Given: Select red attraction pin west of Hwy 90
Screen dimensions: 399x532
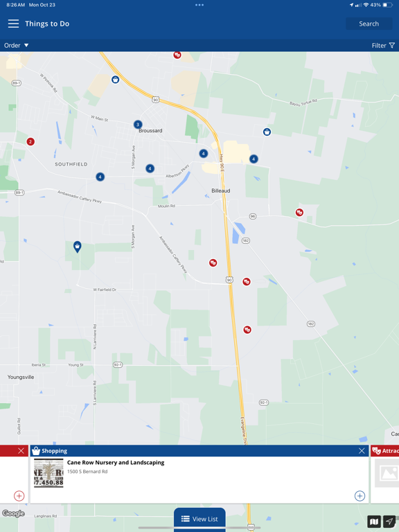Looking at the screenshot, I should [x=213, y=263].
